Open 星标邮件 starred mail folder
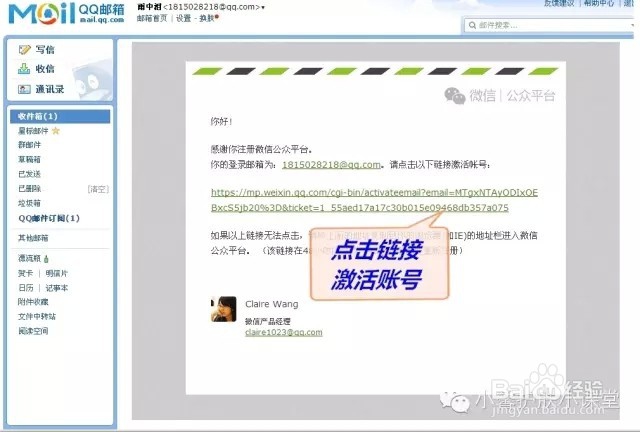Screen dimensions: 640x432 pos(33,131)
